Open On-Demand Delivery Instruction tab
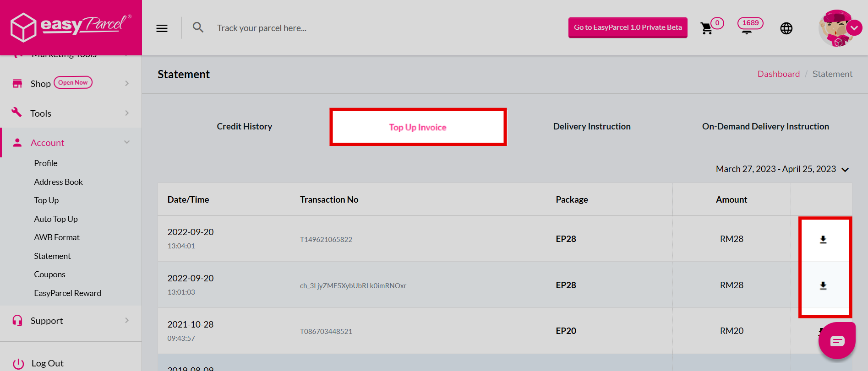868x371 pixels. coord(765,126)
